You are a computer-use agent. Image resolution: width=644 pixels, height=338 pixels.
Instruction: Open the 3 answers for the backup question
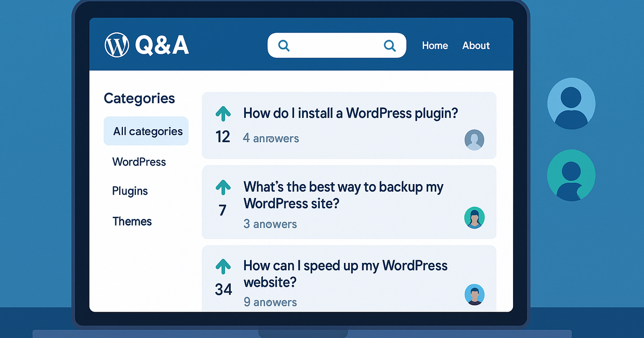tap(270, 224)
